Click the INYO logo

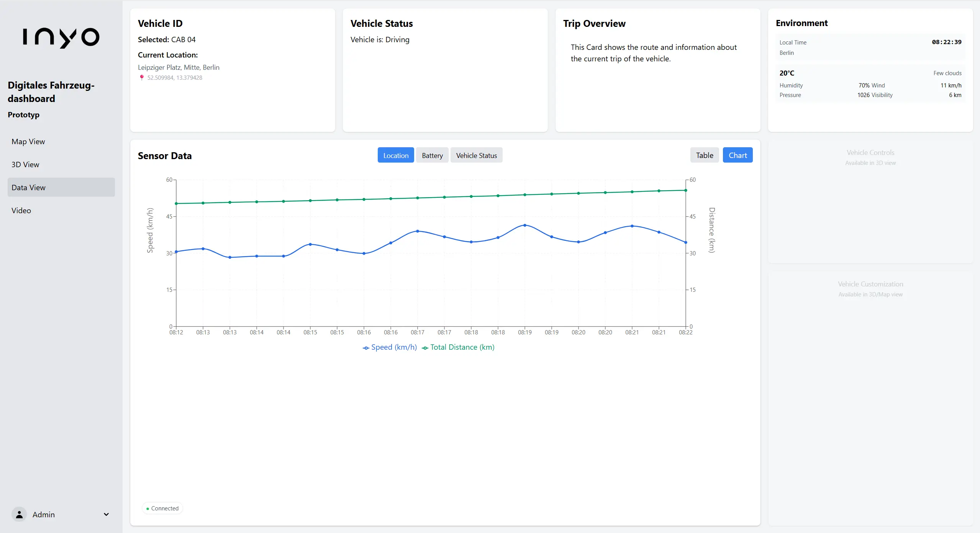tap(61, 38)
